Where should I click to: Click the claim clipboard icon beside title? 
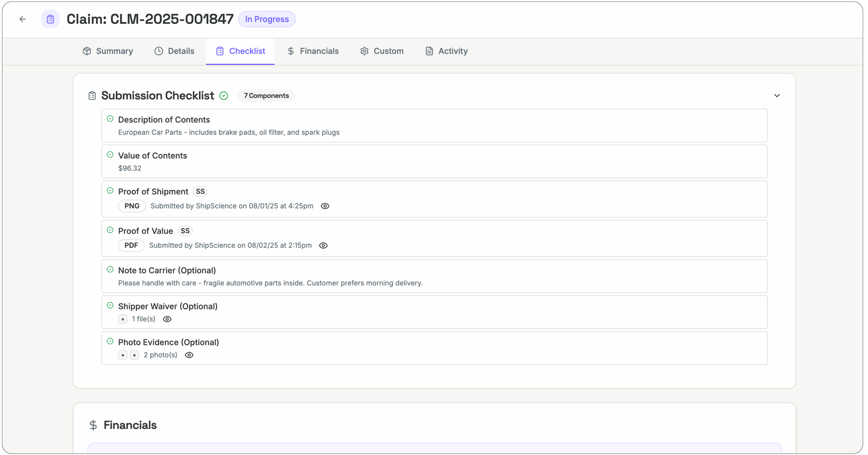pyautogui.click(x=50, y=19)
